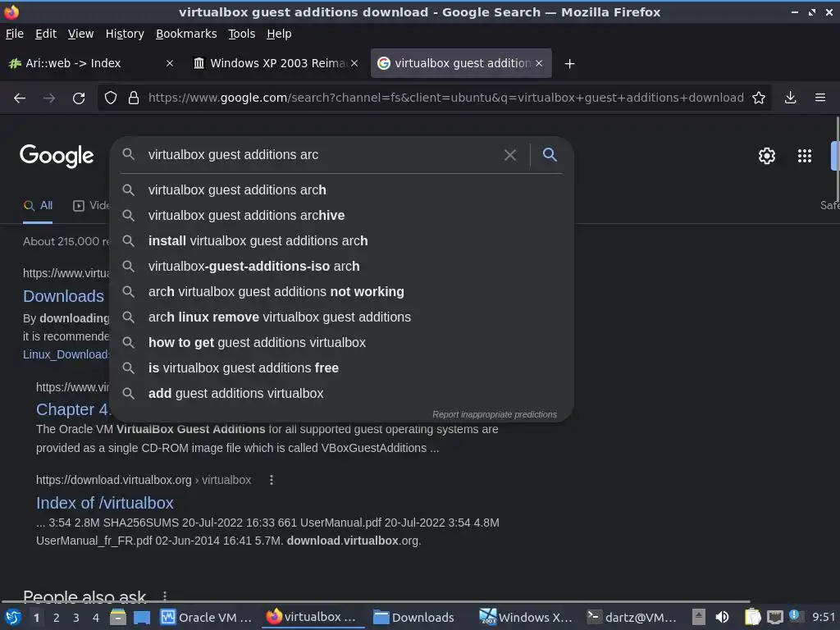Open the tracking protection shield icon
This screenshot has height=630, width=840.
click(x=111, y=98)
